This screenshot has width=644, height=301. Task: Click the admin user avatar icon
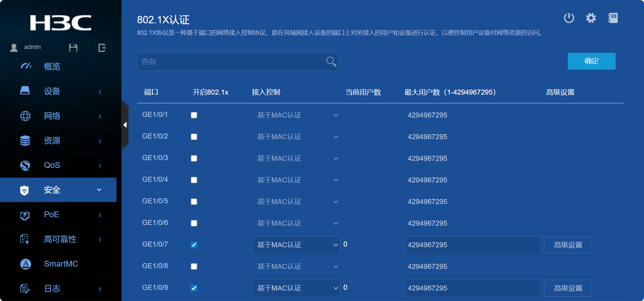point(14,48)
